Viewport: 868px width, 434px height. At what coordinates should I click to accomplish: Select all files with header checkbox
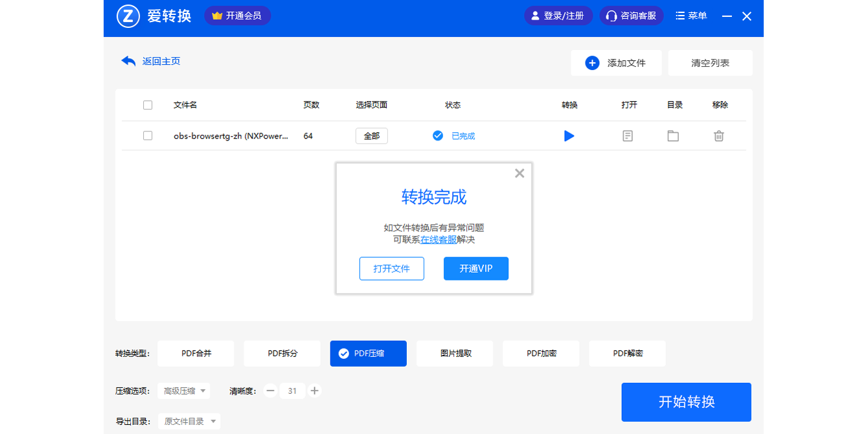click(x=148, y=105)
